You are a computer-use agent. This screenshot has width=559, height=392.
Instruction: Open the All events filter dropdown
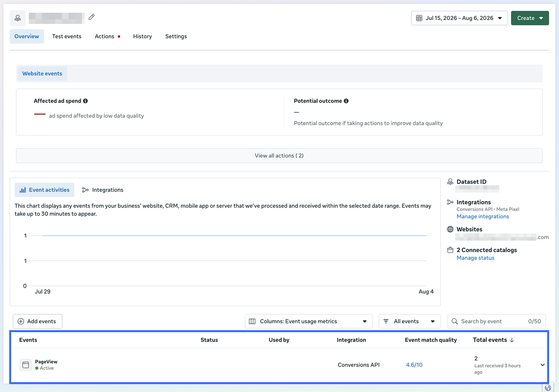[x=410, y=321]
